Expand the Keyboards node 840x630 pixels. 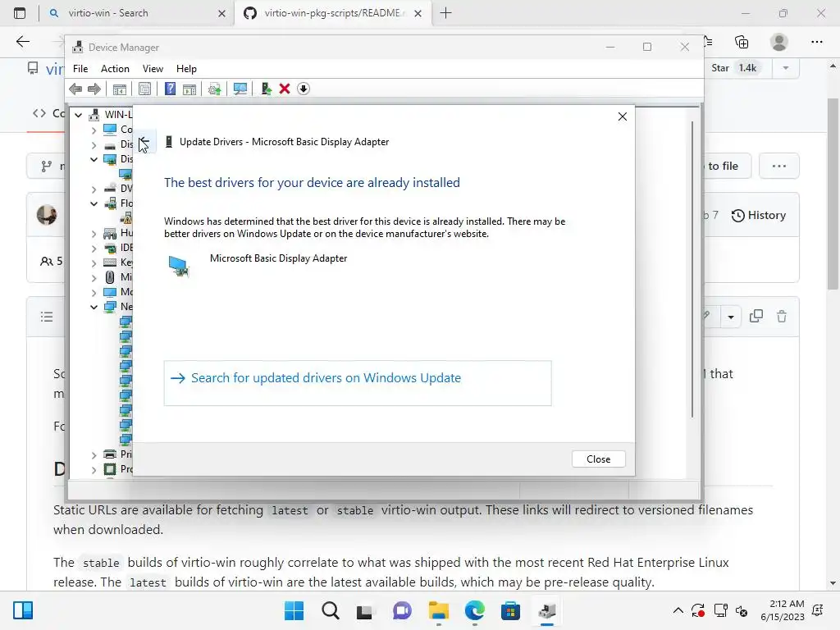(x=94, y=262)
